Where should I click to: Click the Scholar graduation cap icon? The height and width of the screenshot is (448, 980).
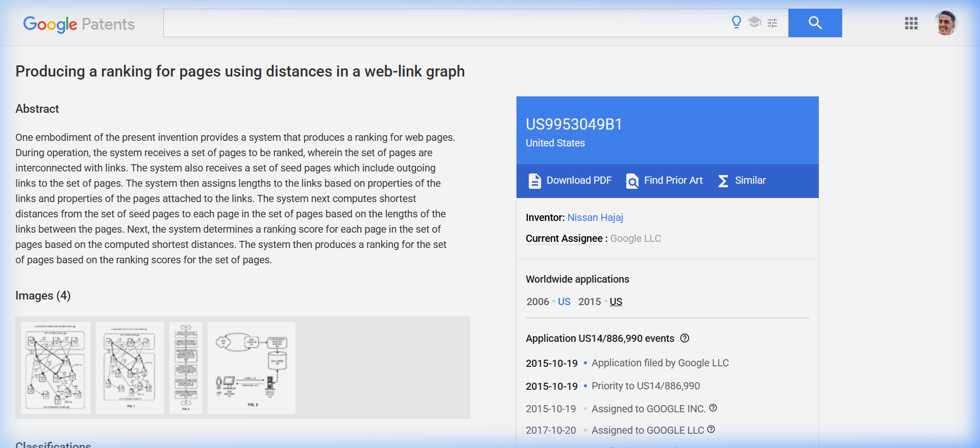tap(754, 22)
